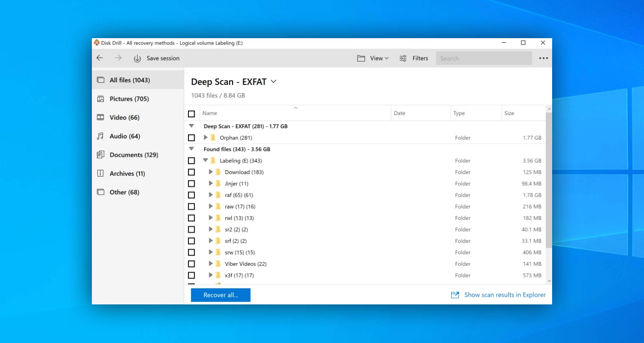
Task: Click the x3f row size 573 MB
Action: (532, 275)
